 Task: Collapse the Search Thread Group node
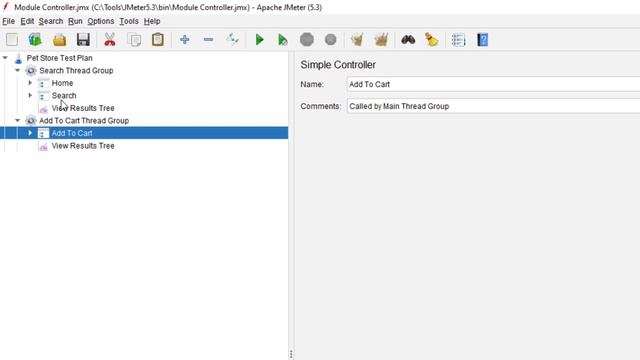click(x=18, y=71)
